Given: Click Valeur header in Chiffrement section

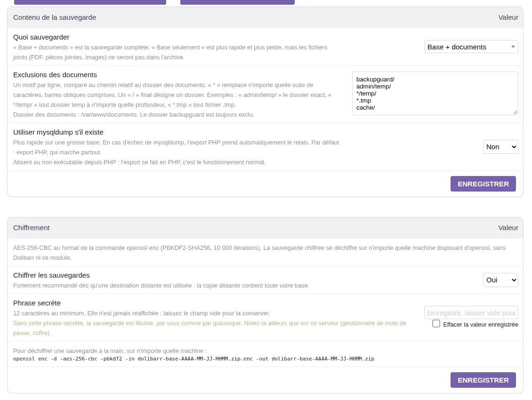Looking at the screenshot, I should (508, 228).
